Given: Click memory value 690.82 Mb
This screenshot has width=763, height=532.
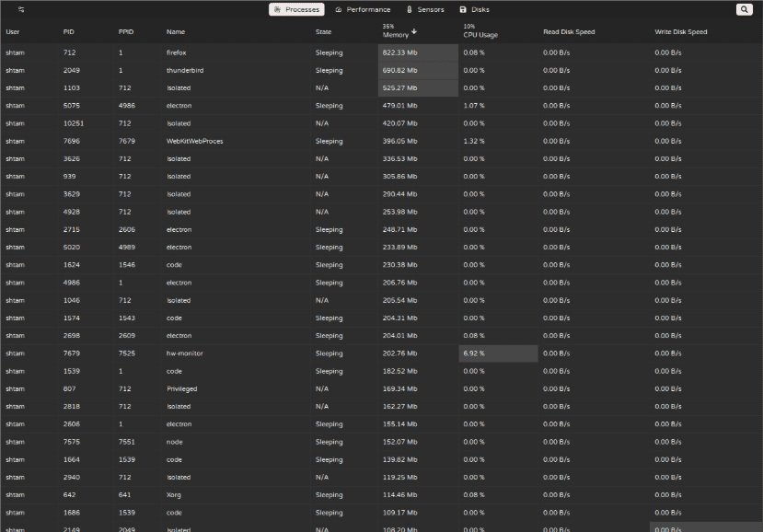Looking at the screenshot, I should tap(399, 70).
